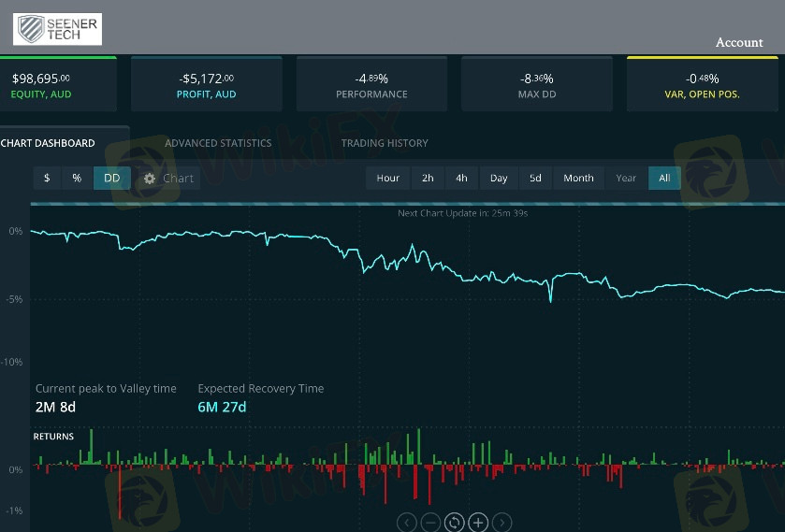Select the Chart Dashboard tab

pyautogui.click(x=49, y=143)
